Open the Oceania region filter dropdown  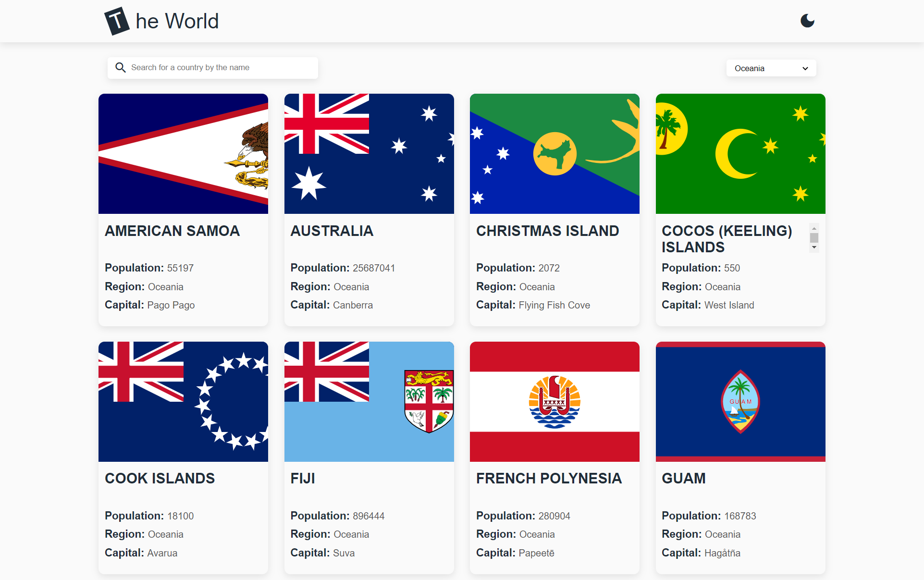click(770, 68)
